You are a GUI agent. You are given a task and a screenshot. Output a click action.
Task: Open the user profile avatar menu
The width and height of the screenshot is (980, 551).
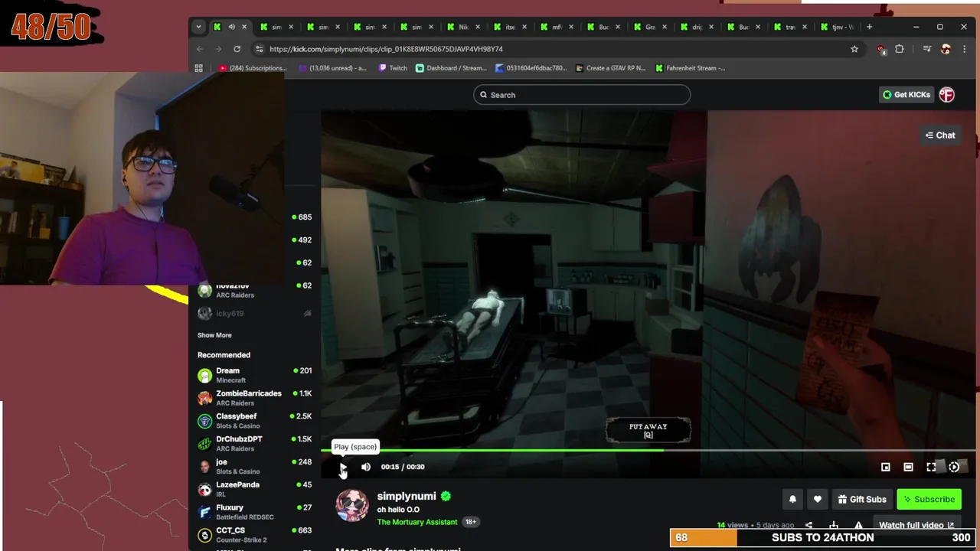pyautogui.click(x=947, y=95)
